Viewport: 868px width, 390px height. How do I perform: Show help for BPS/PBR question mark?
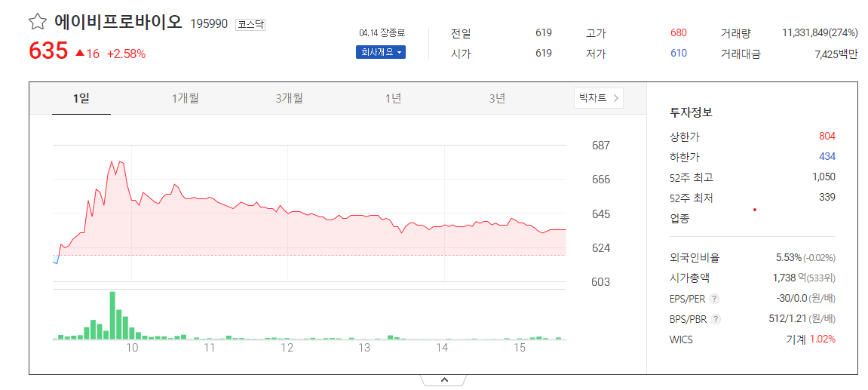click(716, 319)
